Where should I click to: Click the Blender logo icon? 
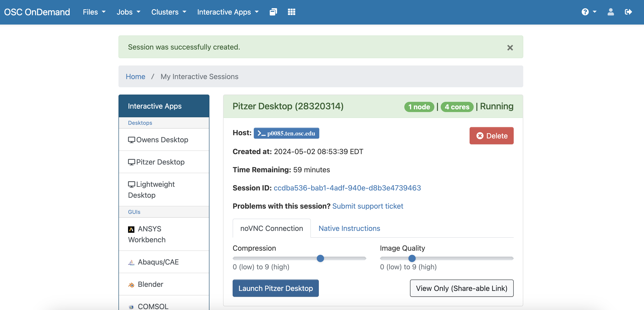click(x=131, y=285)
